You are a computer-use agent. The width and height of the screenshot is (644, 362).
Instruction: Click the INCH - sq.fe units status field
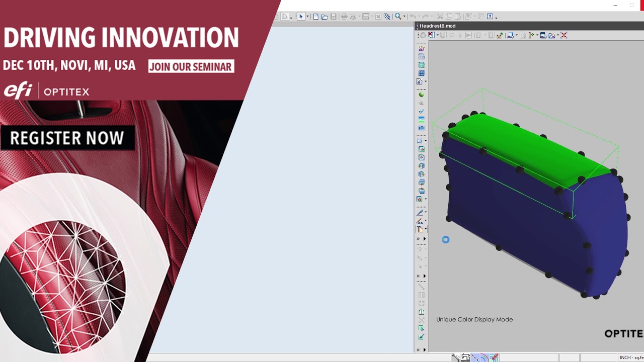(631, 357)
